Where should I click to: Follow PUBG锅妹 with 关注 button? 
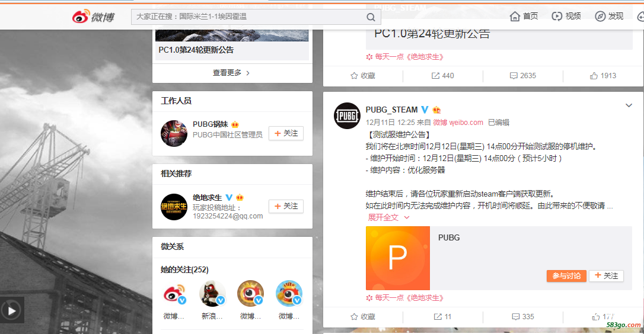click(x=286, y=133)
